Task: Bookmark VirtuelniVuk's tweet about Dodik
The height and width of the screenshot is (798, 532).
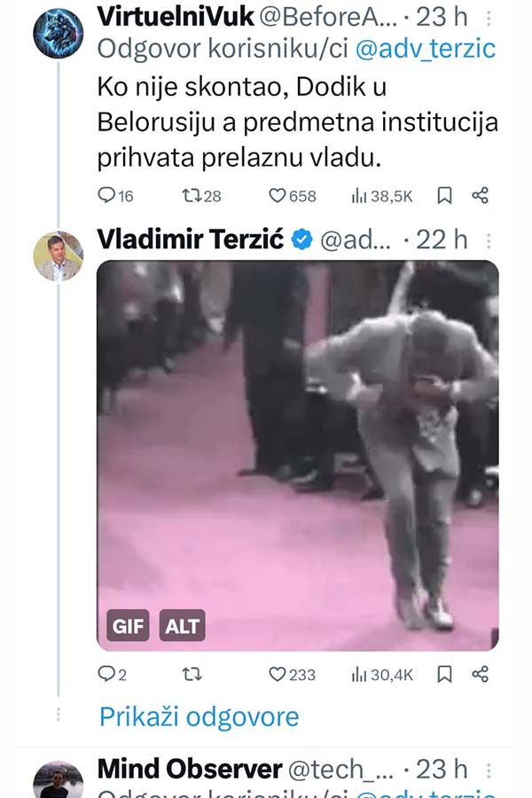Action: 444,195
